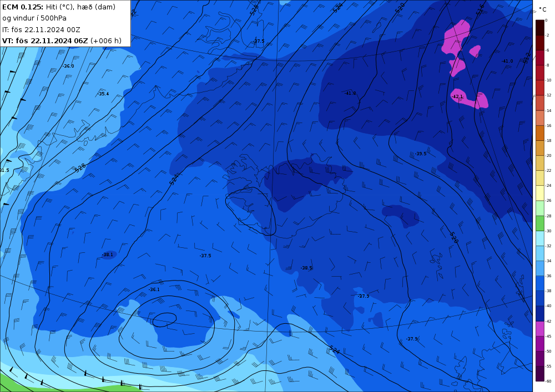Pick the dark purple swatch between -55 and -60
Screen dimensions: 555x392
(540, 374)
